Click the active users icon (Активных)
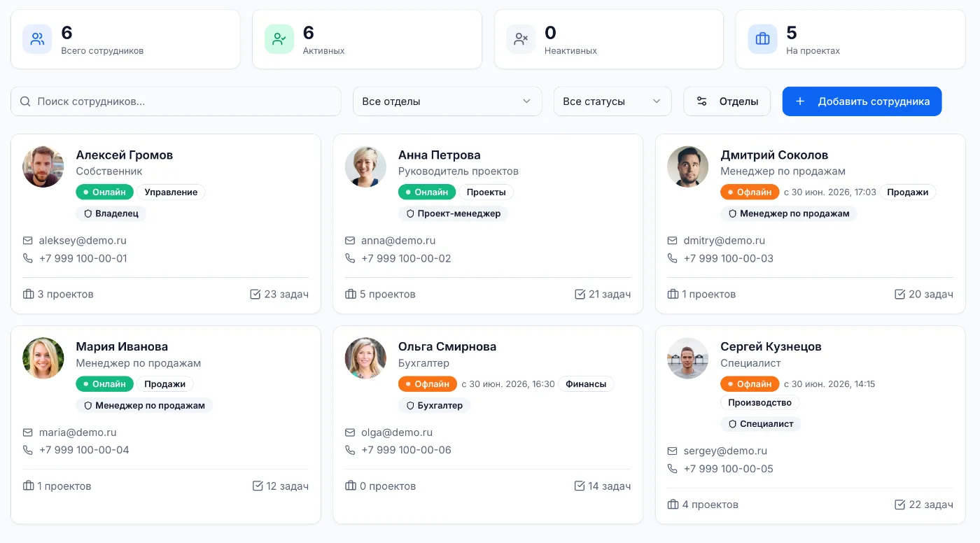This screenshot has height=543, width=980. [279, 39]
